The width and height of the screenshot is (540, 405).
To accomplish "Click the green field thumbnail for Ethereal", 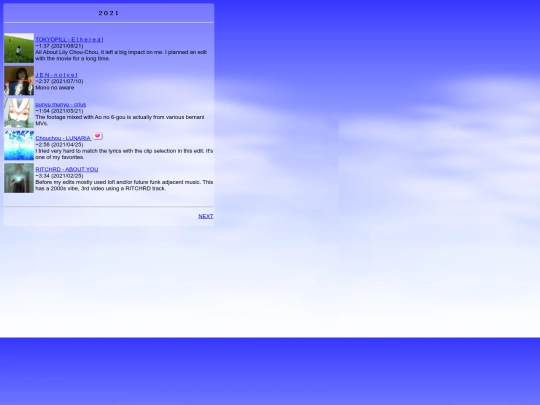I will (19, 48).
